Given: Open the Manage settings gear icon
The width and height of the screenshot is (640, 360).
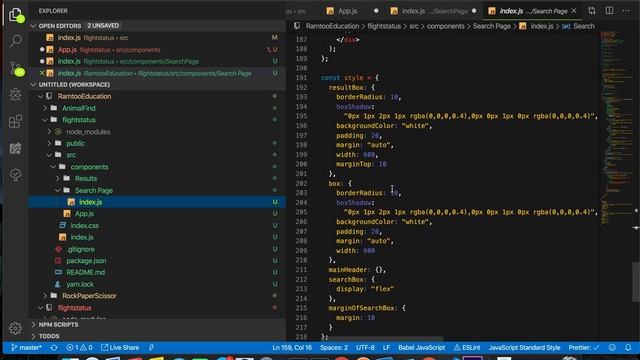Looking at the screenshot, I should (16, 328).
